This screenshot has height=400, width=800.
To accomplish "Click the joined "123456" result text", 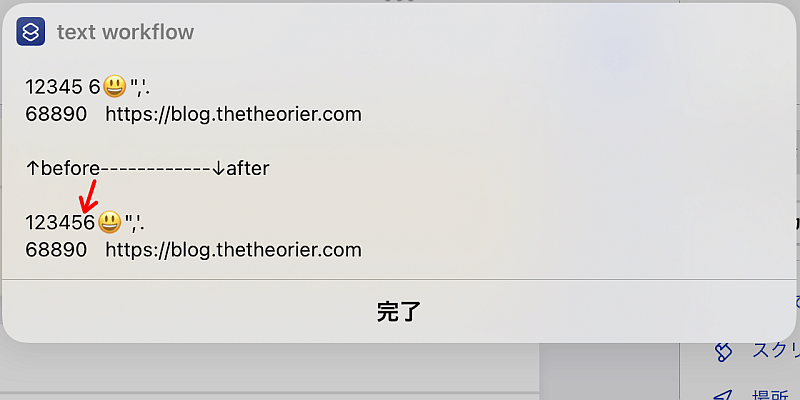I will (x=60, y=223).
